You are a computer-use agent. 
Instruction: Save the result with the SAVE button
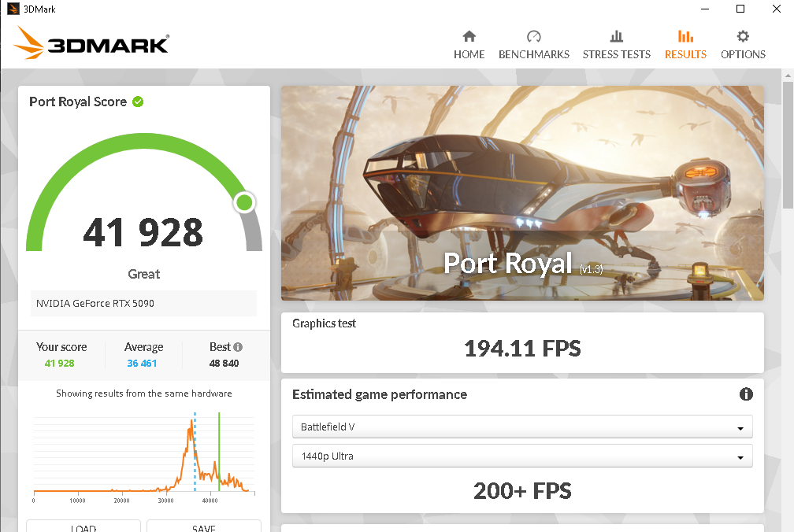204,527
